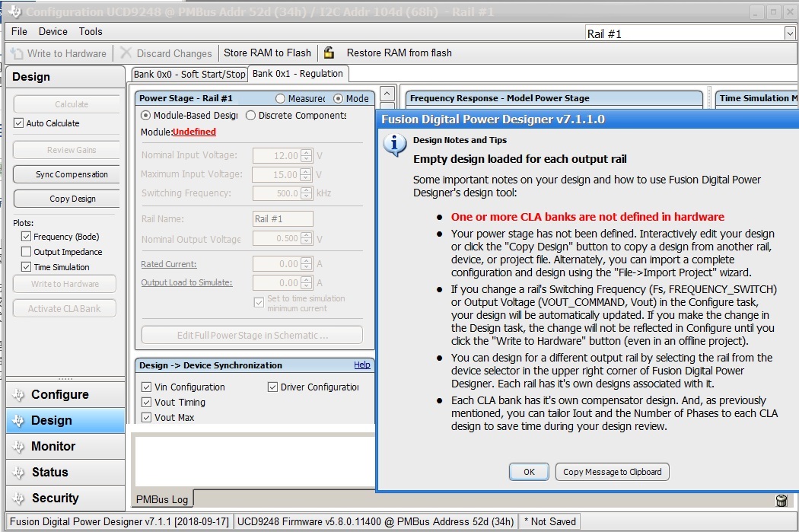Click the Time Simulation panel header

coord(756,98)
